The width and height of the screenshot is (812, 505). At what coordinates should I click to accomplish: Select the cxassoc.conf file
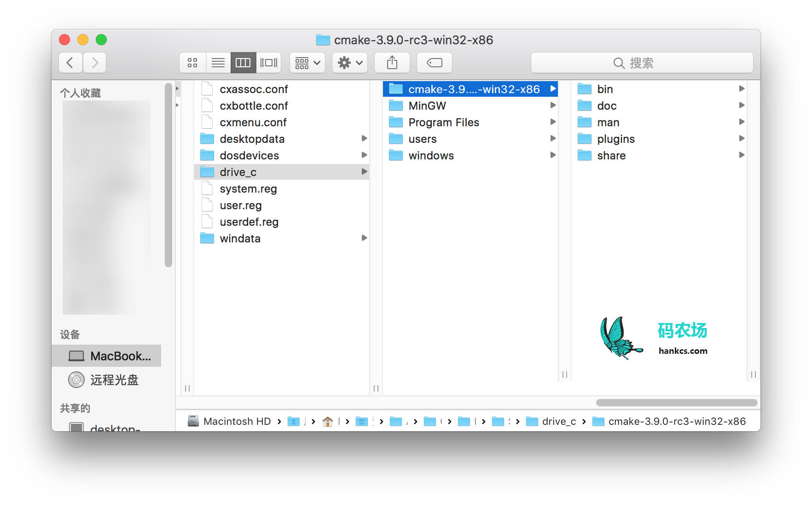[282, 89]
